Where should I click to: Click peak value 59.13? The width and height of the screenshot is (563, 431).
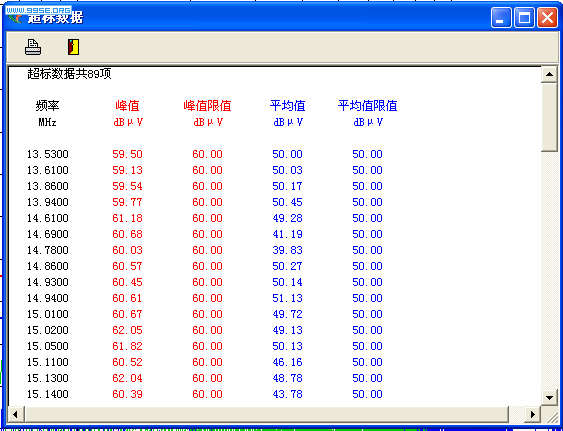click(127, 170)
